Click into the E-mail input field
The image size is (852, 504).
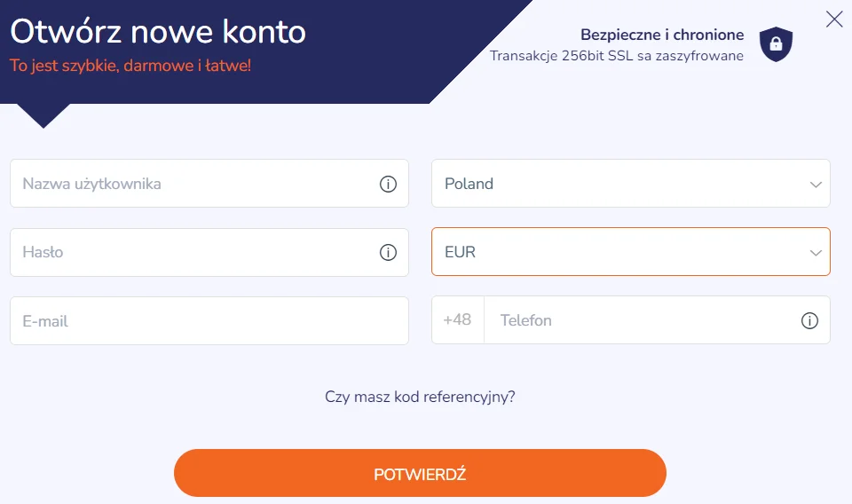click(x=209, y=320)
